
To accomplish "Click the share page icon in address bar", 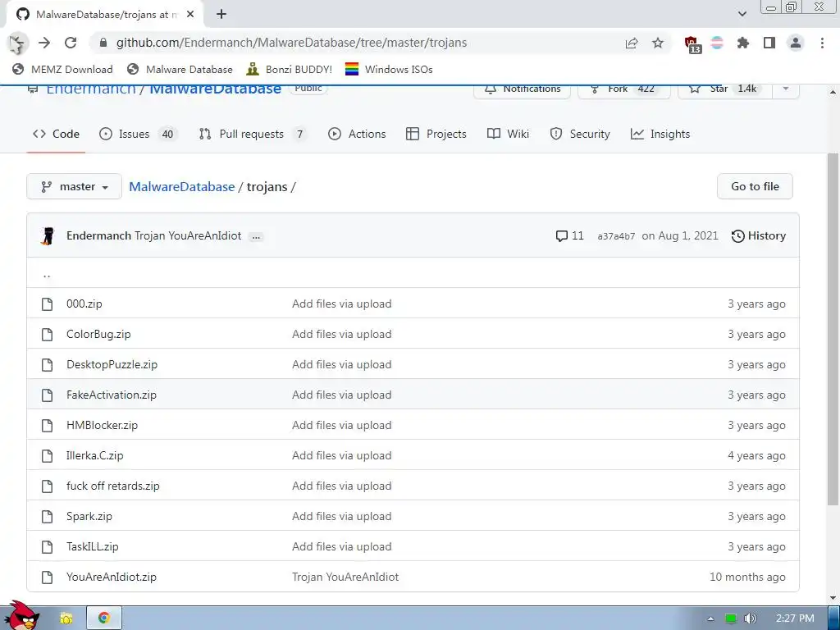I will 632,43.
